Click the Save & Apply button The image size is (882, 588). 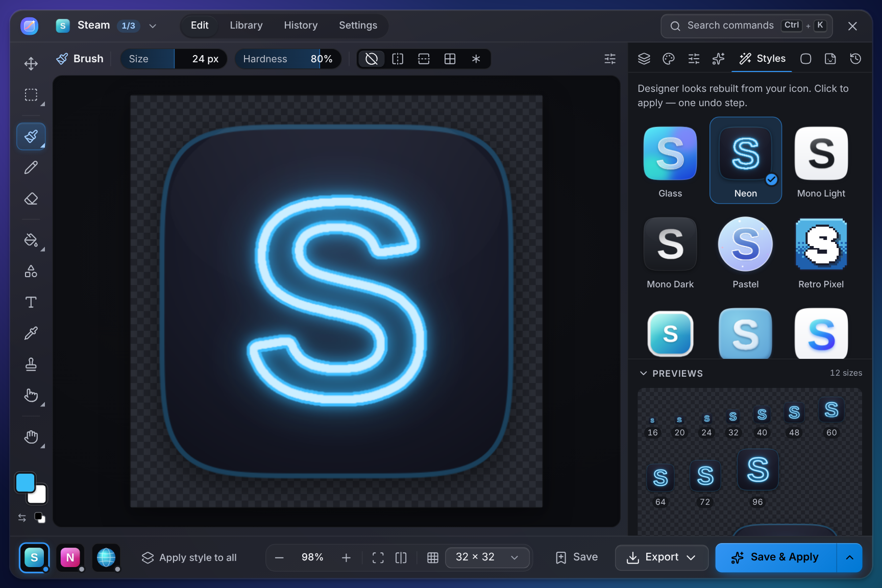[776, 557]
